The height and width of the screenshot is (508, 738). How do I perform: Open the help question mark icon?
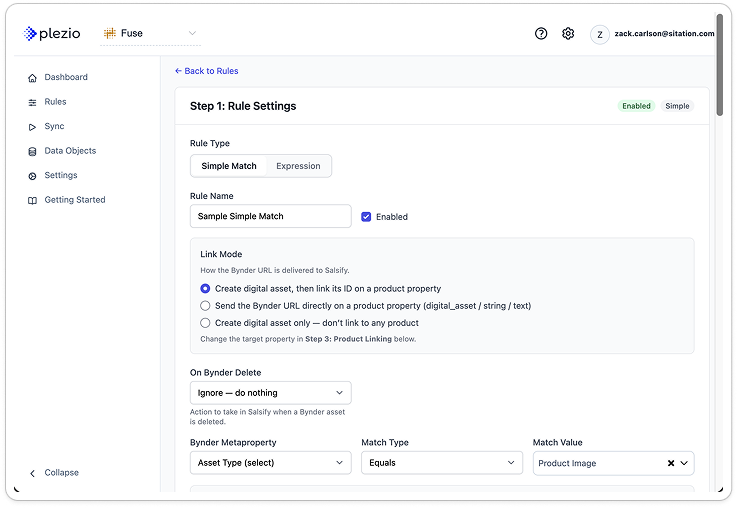(x=541, y=33)
